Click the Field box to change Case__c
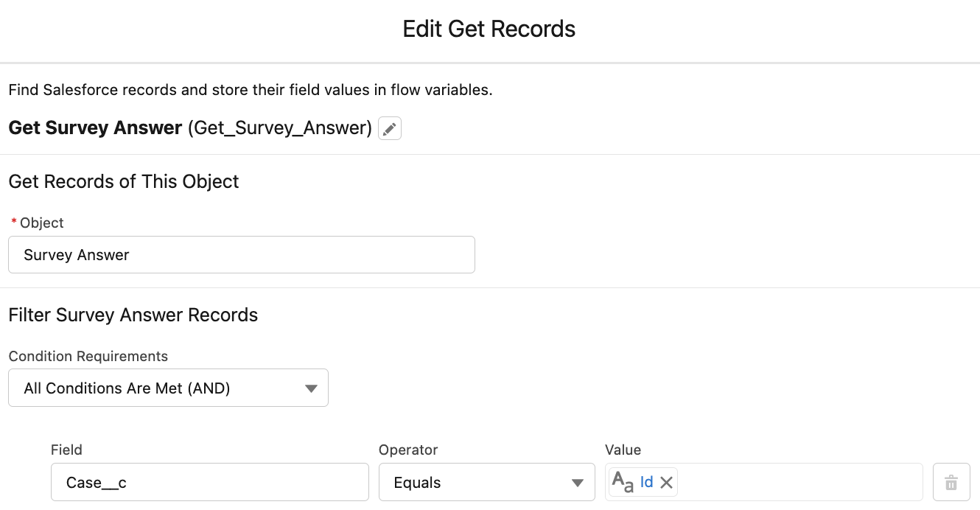Viewport: 980px width, 510px height. [x=209, y=482]
